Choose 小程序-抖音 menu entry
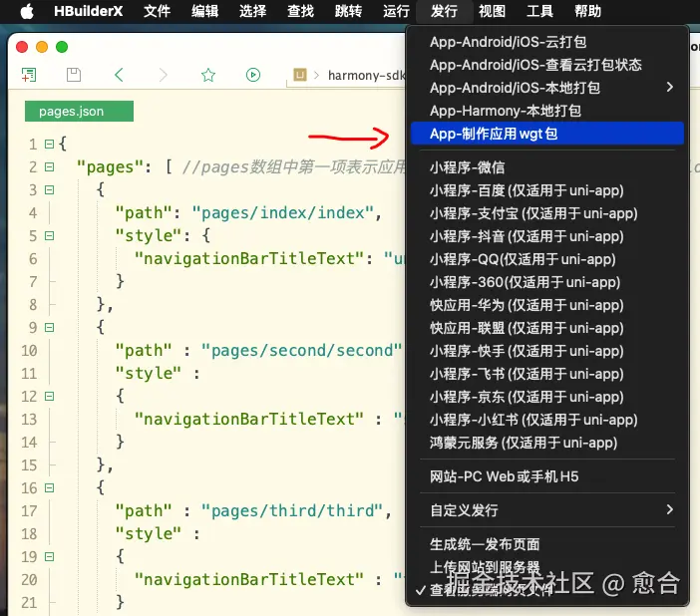 [x=547, y=236]
